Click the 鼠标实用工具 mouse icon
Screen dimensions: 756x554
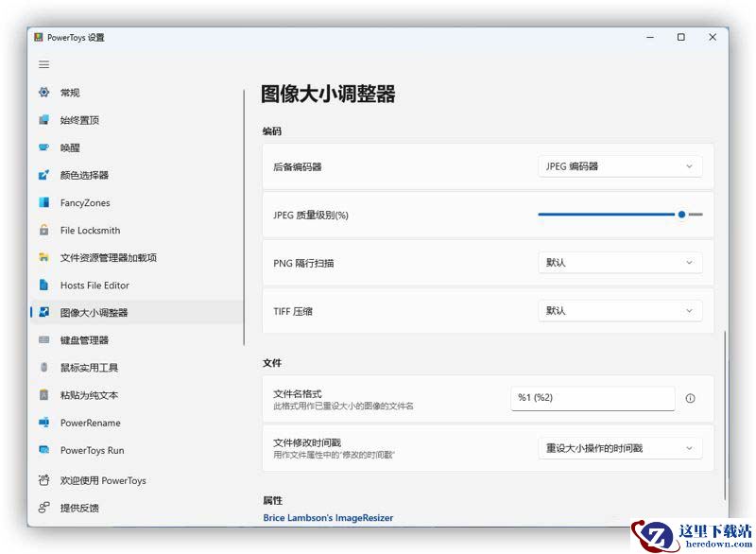tap(43, 367)
